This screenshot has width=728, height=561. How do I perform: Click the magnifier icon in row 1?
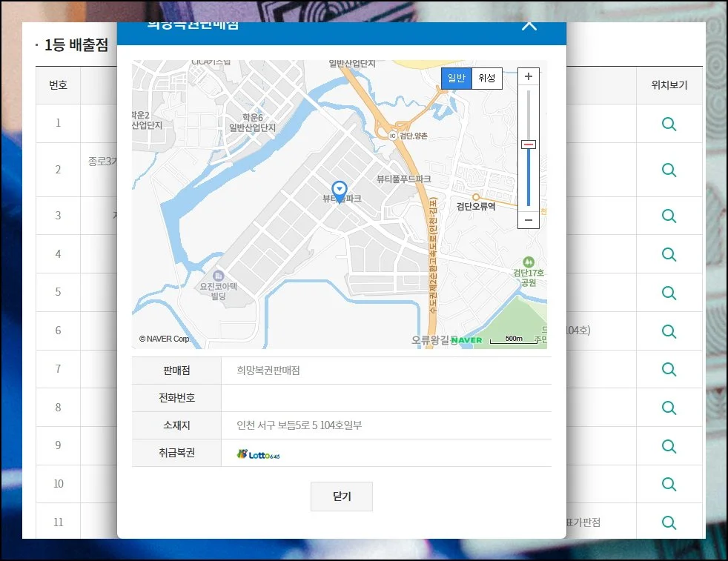pos(669,124)
